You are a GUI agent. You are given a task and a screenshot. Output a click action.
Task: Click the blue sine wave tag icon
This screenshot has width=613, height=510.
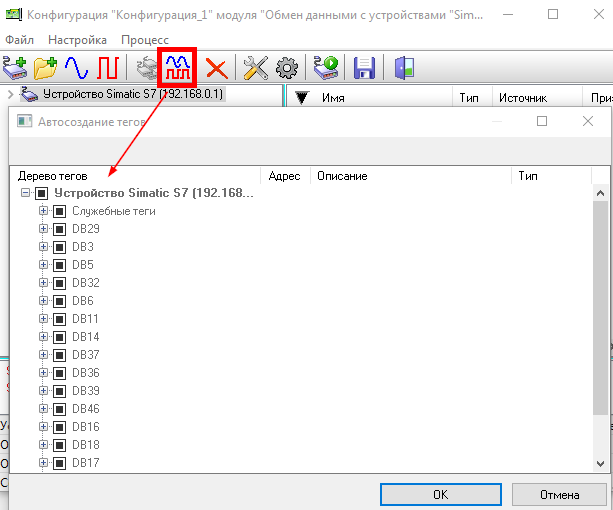[x=77, y=68]
